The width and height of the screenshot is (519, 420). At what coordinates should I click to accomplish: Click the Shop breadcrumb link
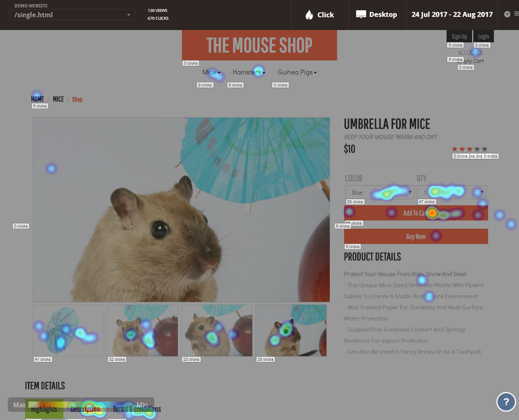point(77,99)
